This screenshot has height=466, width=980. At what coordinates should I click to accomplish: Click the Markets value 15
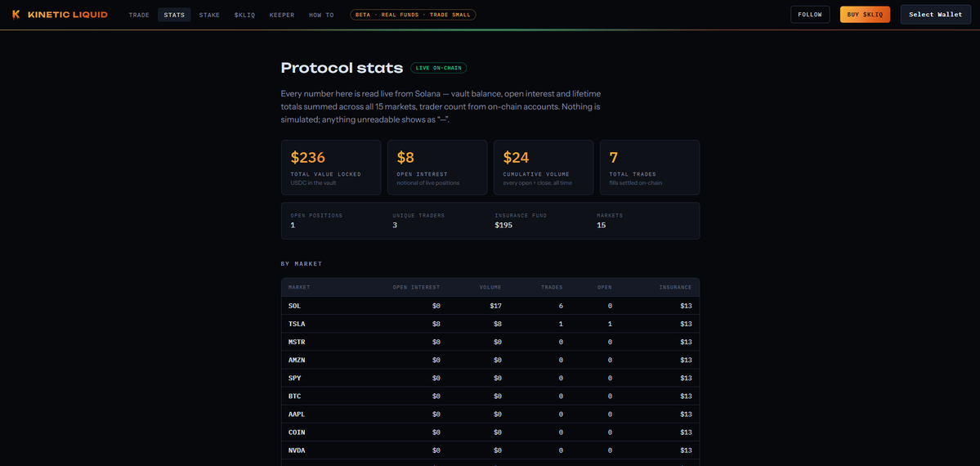[602, 225]
